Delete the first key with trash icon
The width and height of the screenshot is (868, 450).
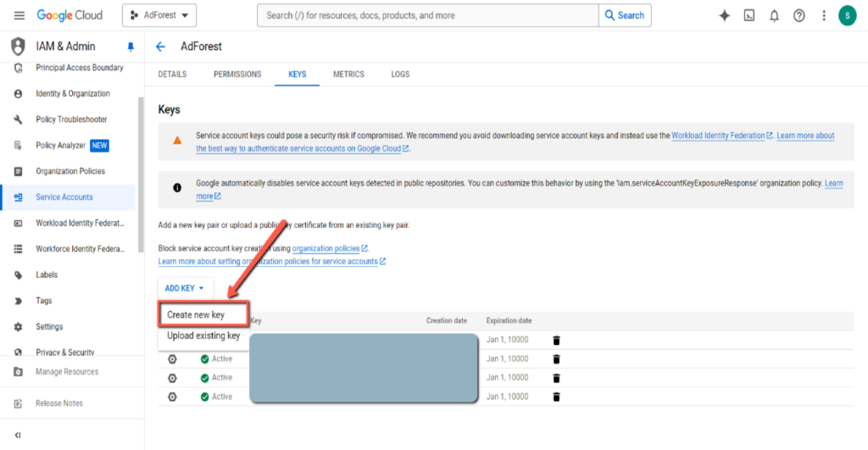(x=556, y=341)
